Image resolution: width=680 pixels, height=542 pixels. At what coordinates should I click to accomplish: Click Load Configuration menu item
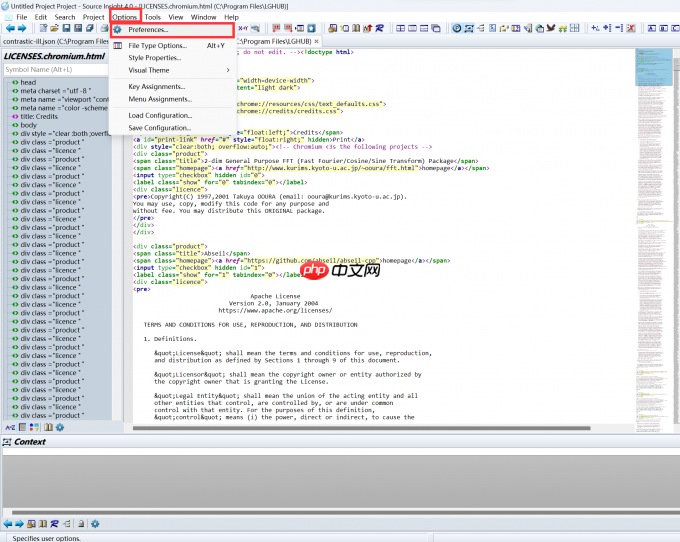tap(159, 115)
